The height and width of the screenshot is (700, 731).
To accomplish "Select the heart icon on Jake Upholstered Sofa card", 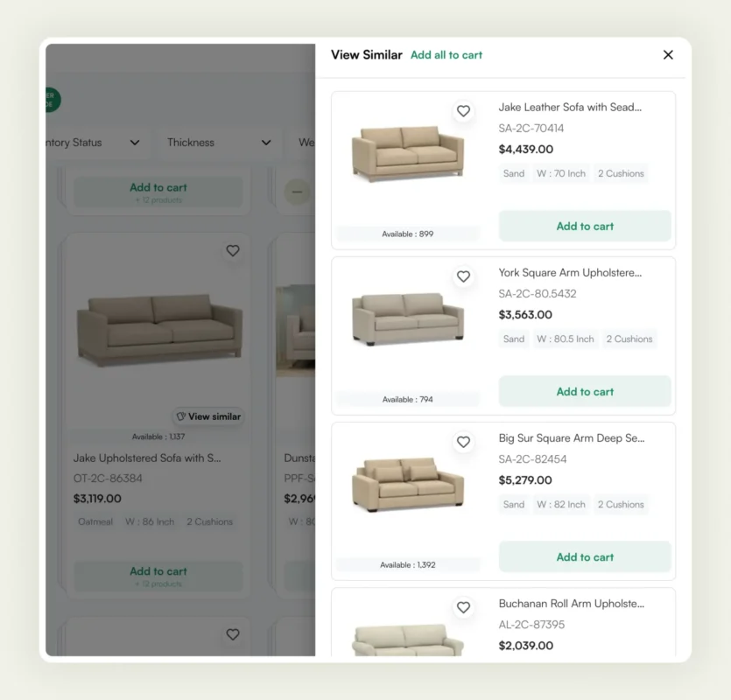I will (233, 250).
